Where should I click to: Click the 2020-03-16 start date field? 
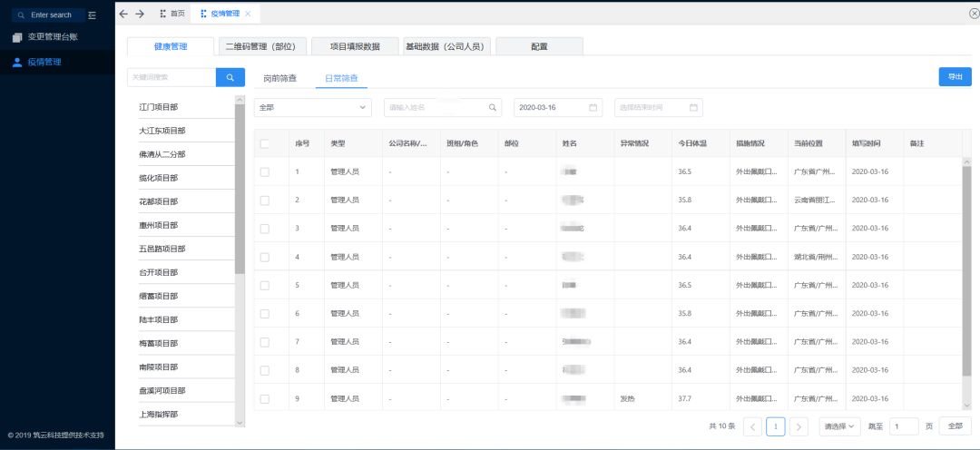[x=558, y=107]
